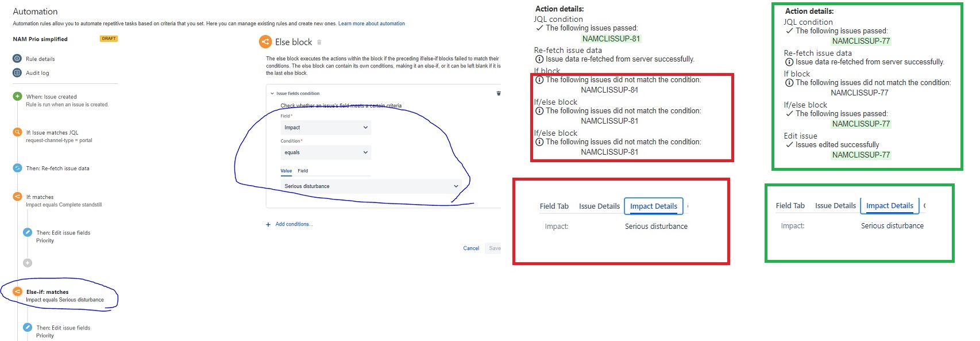Viewport: 980px width, 341px height.
Task: Delete the Else block via trash icon
Action: 319,42
